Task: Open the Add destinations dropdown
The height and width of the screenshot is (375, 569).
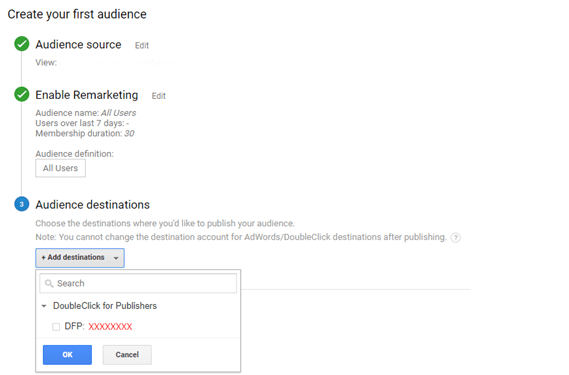Action: pyautogui.click(x=80, y=258)
